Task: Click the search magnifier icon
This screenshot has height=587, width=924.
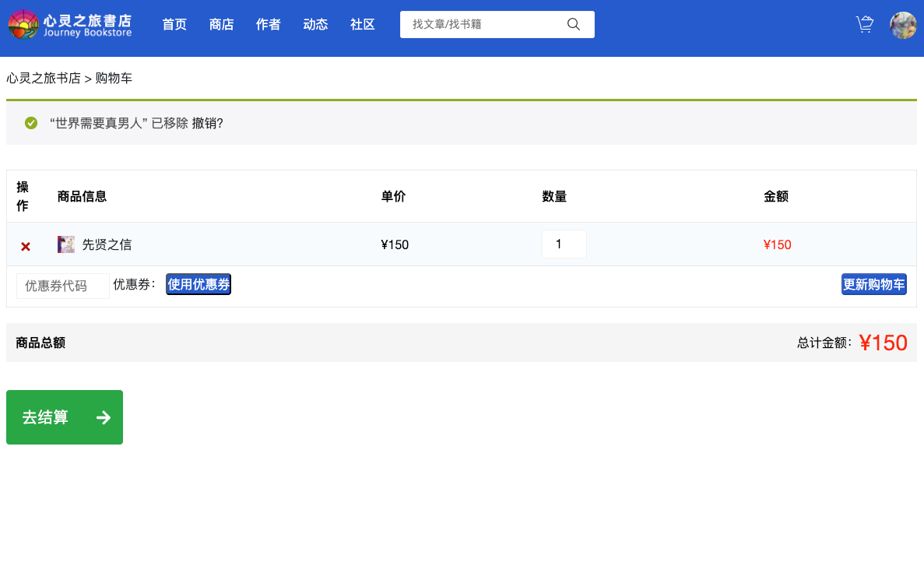Action: [x=574, y=24]
